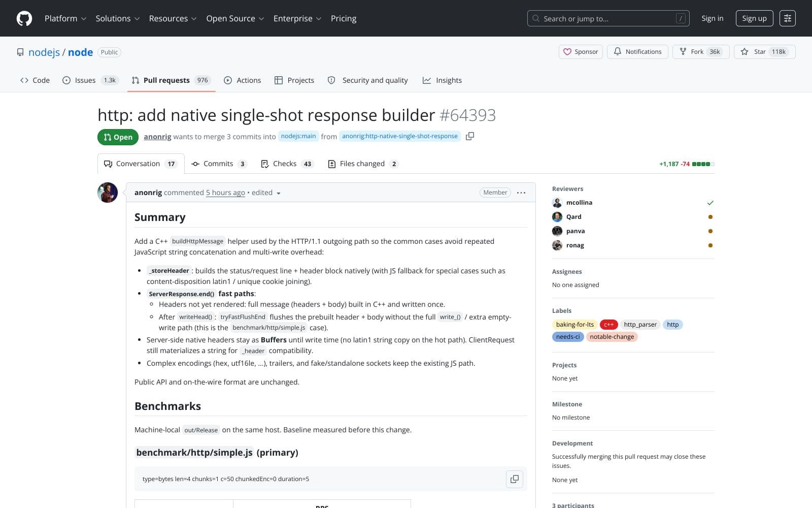Focus the Search or jump to field
812x508 pixels.
coord(608,18)
